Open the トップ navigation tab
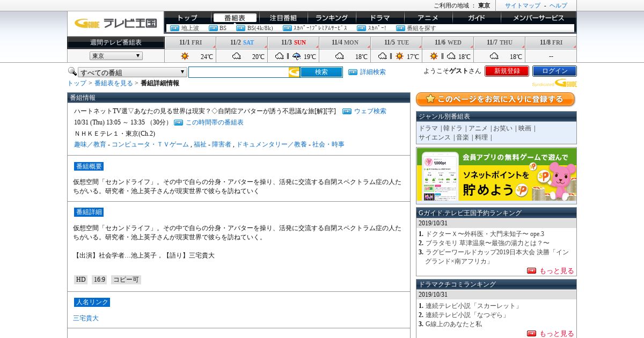Image resolution: width=644 pixels, height=338 pixels. [x=187, y=18]
